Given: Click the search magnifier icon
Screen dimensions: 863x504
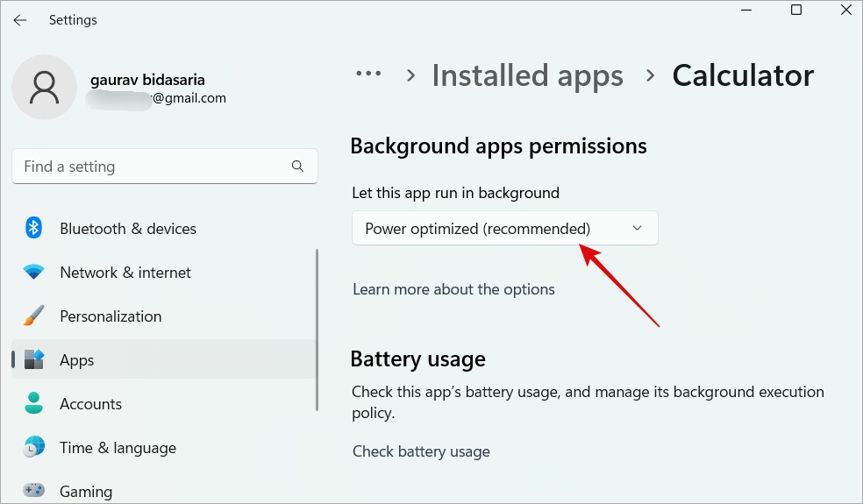Looking at the screenshot, I should click(x=297, y=167).
